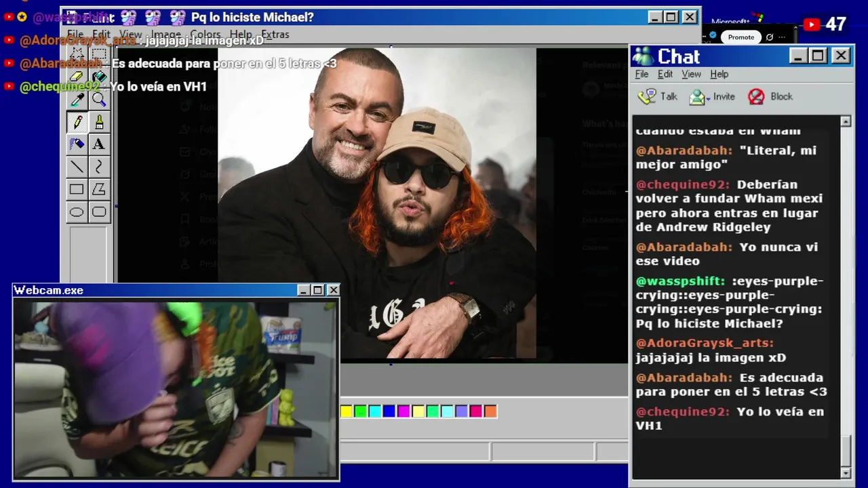Click the Talk label in Chat toolbar
Image resolution: width=868 pixels, height=488 pixels.
pos(669,97)
